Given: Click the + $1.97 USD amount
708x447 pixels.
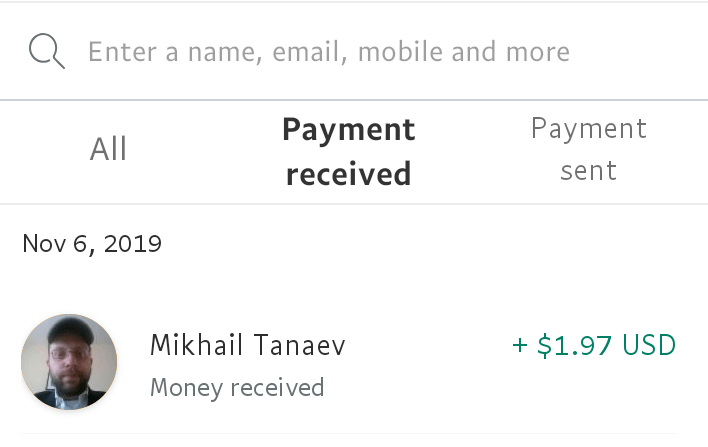Looking at the screenshot, I should point(594,346).
